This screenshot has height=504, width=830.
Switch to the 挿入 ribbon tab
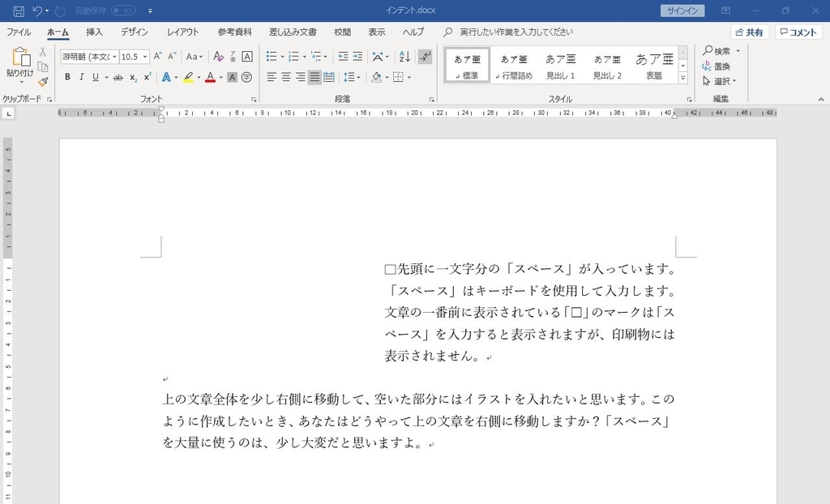pos(94,32)
